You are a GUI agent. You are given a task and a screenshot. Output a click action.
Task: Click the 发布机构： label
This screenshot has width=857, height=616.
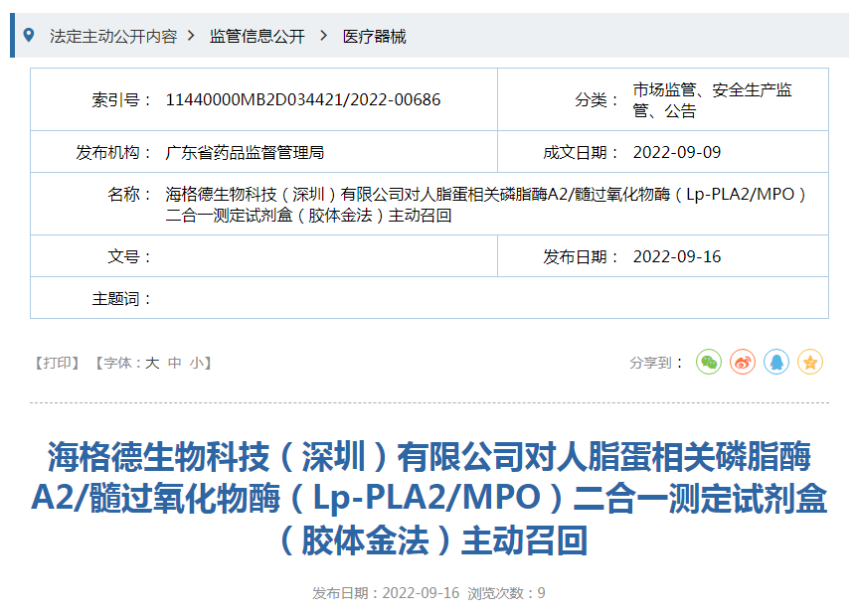114,152
